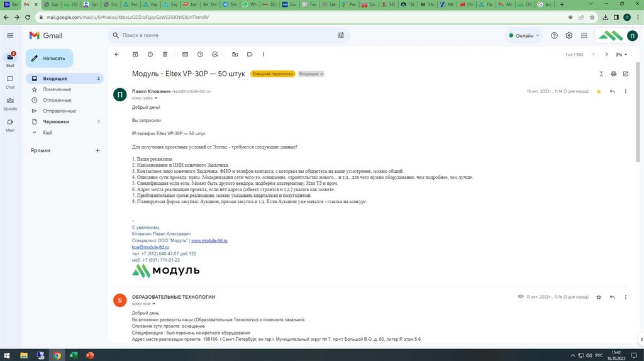The image size is (644, 361).
Task: Reply to Павел Клованич's message
Action: 613,92
